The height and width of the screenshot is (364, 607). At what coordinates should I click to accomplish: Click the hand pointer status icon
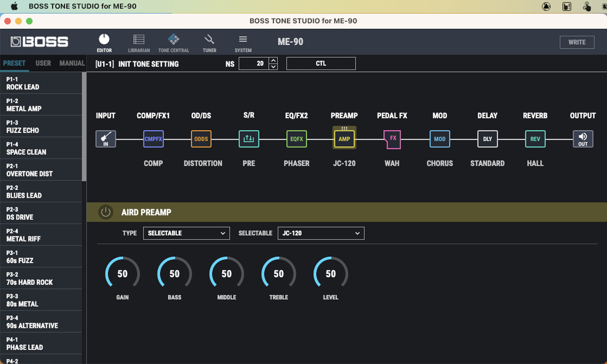(x=587, y=6)
